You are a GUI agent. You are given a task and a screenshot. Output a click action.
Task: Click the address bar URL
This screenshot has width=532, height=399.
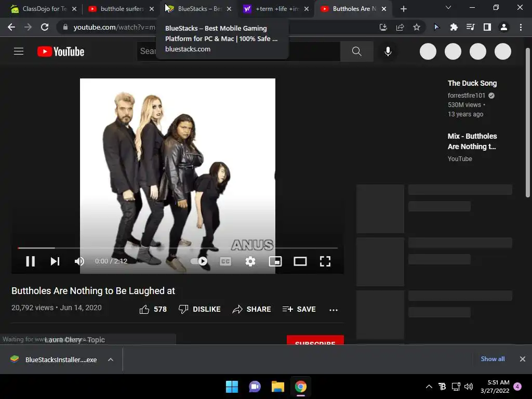(114, 27)
